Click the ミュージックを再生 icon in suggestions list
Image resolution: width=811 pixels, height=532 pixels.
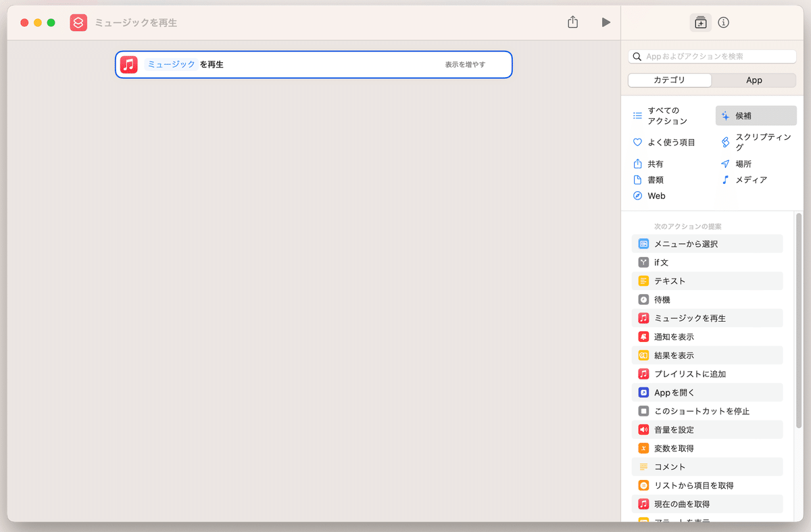tap(643, 318)
